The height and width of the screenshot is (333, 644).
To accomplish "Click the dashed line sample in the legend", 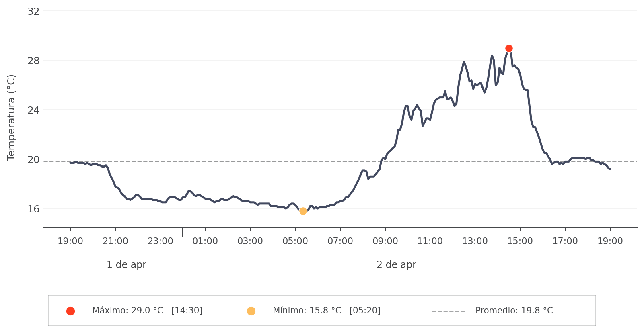I will click(448, 311).
